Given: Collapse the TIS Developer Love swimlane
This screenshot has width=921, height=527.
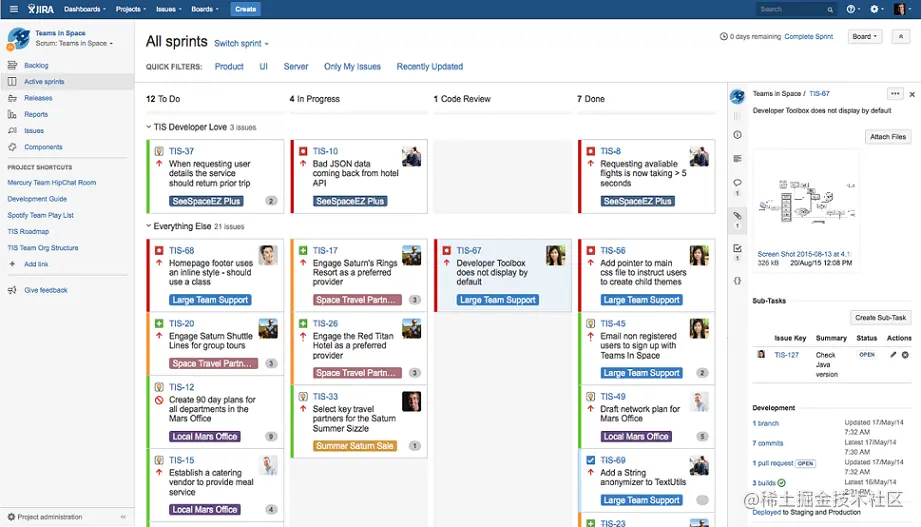Looking at the screenshot, I should click(149, 127).
